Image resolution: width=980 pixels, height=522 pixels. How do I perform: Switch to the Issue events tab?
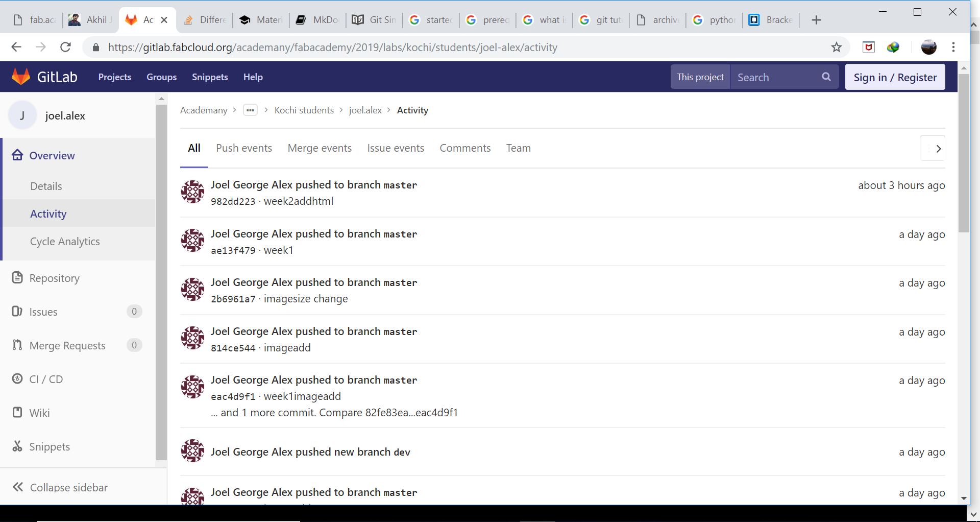click(x=396, y=148)
